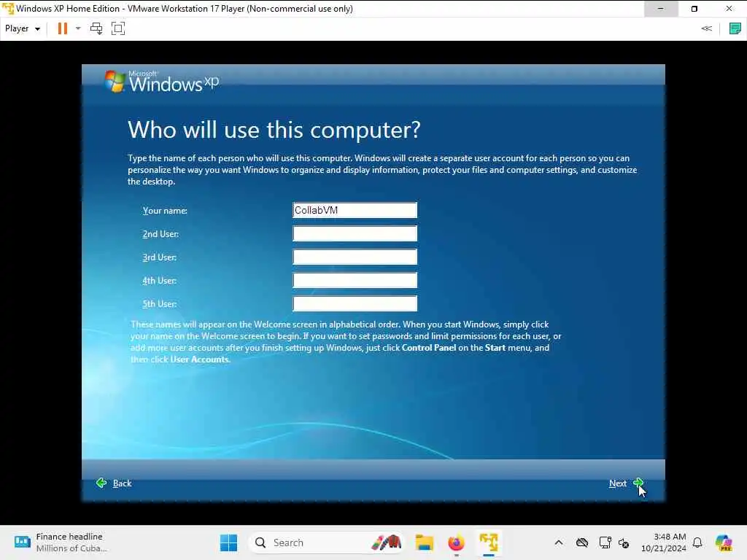747x560 pixels.
Task: Click the "3rd User:" label
Action: (x=160, y=257)
